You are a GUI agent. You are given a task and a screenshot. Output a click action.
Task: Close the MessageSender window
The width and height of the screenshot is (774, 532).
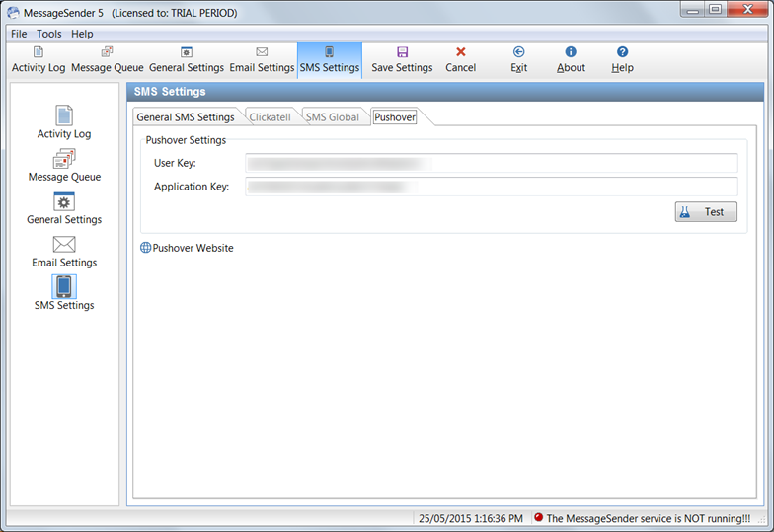(747, 10)
